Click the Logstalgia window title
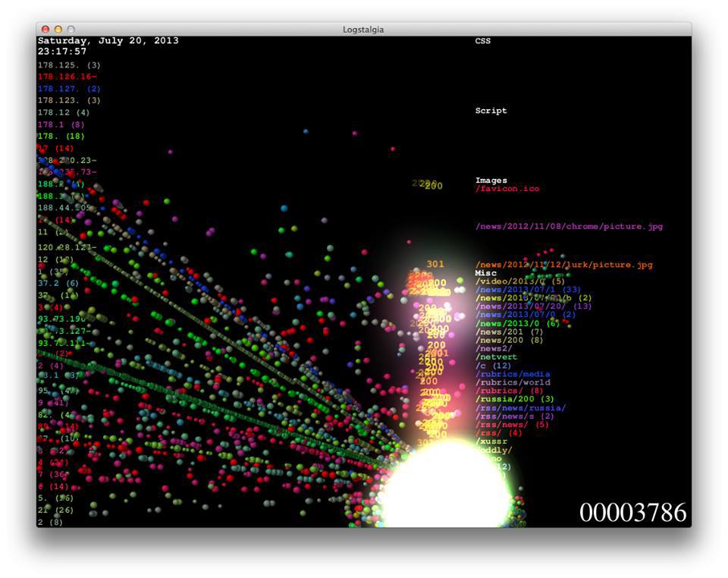The width and height of the screenshot is (728, 578). (363, 30)
